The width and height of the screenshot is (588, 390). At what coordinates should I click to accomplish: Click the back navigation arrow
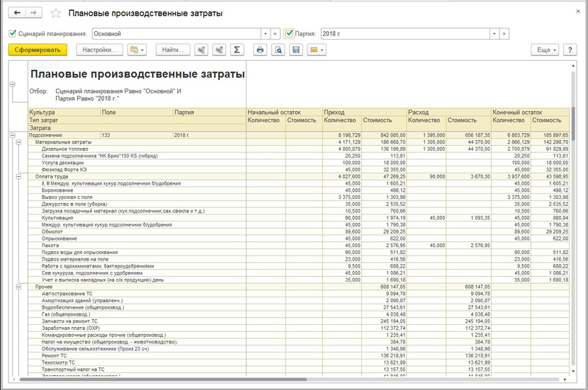tap(17, 13)
